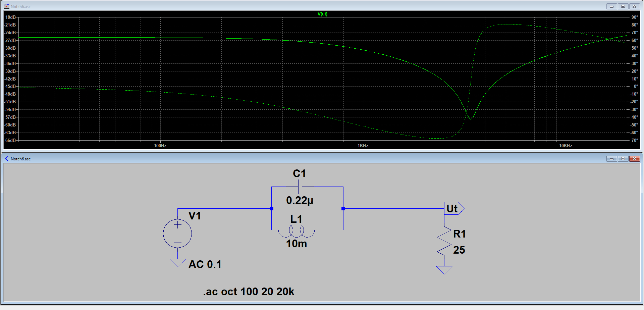Click the 10m inductor value text
This screenshot has height=310, width=644.
click(296, 244)
